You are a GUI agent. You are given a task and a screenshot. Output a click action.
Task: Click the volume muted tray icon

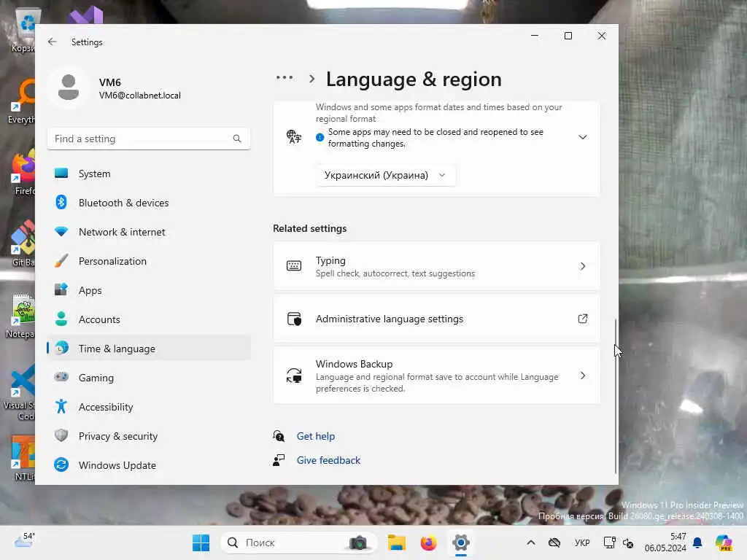pyautogui.click(x=628, y=542)
